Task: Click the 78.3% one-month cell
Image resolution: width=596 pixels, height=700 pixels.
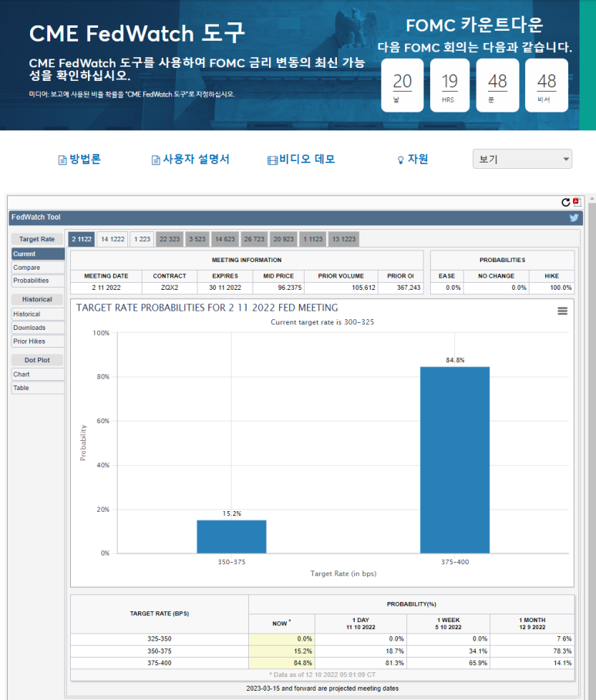Action: pyautogui.click(x=532, y=651)
